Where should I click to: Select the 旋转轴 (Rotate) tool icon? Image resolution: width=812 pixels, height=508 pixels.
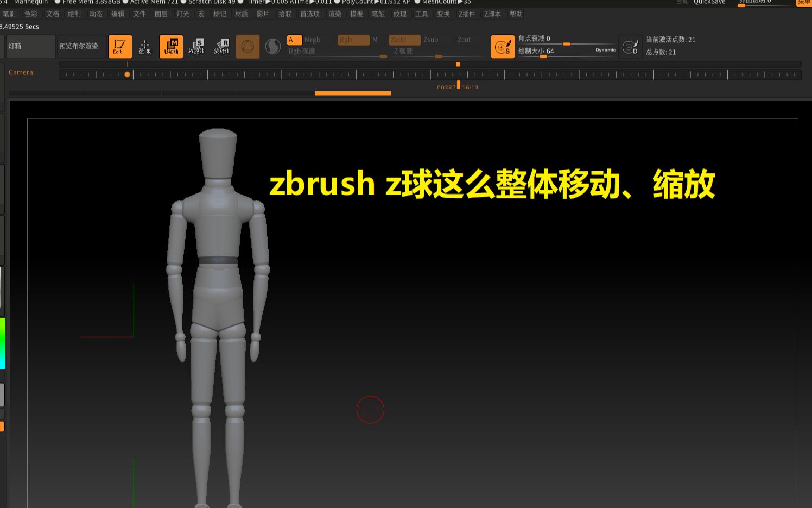pyautogui.click(x=223, y=46)
